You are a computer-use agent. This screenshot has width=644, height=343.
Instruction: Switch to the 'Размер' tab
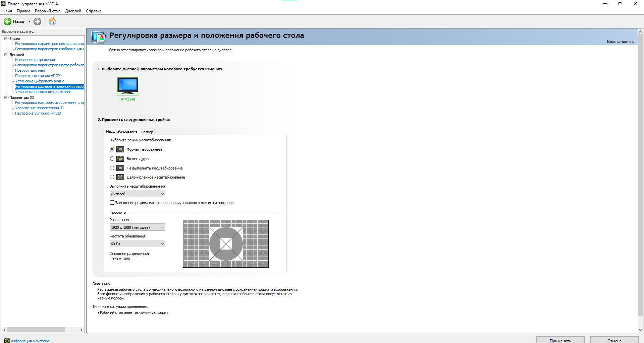(147, 132)
